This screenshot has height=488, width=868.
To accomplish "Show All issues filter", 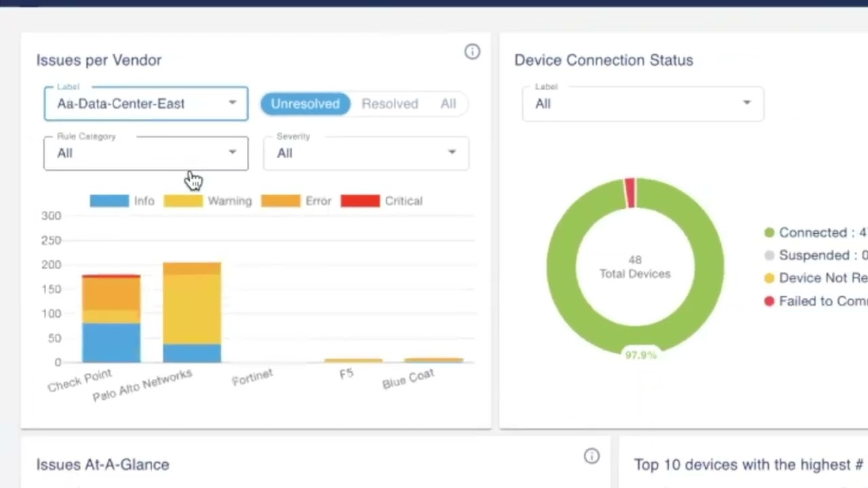I will tap(448, 104).
